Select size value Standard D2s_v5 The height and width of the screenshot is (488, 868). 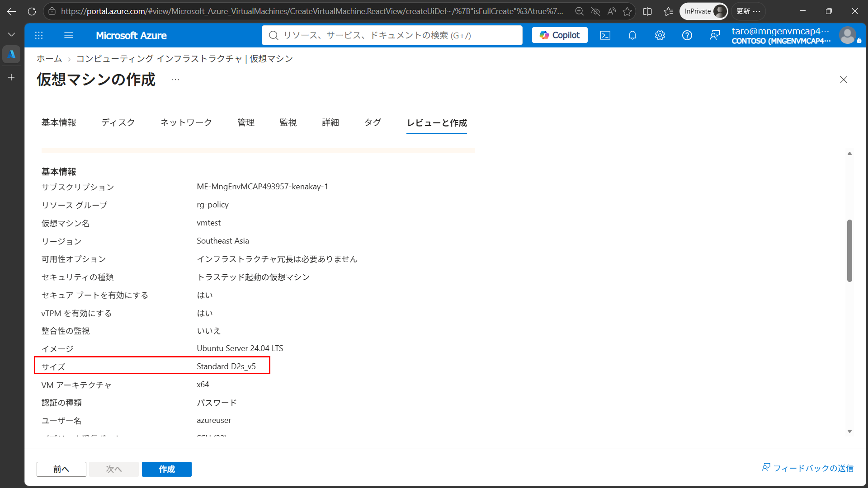(x=226, y=366)
